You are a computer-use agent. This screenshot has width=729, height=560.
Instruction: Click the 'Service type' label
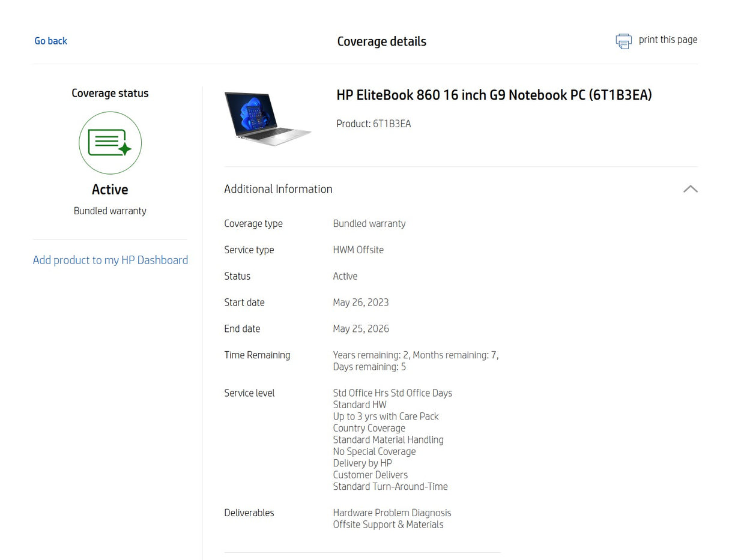[249, 250]
